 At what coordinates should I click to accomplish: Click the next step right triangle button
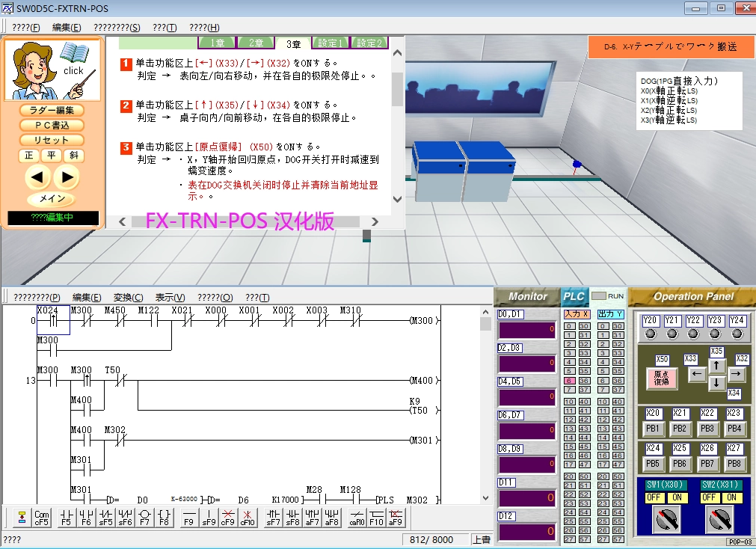[67, 177]
